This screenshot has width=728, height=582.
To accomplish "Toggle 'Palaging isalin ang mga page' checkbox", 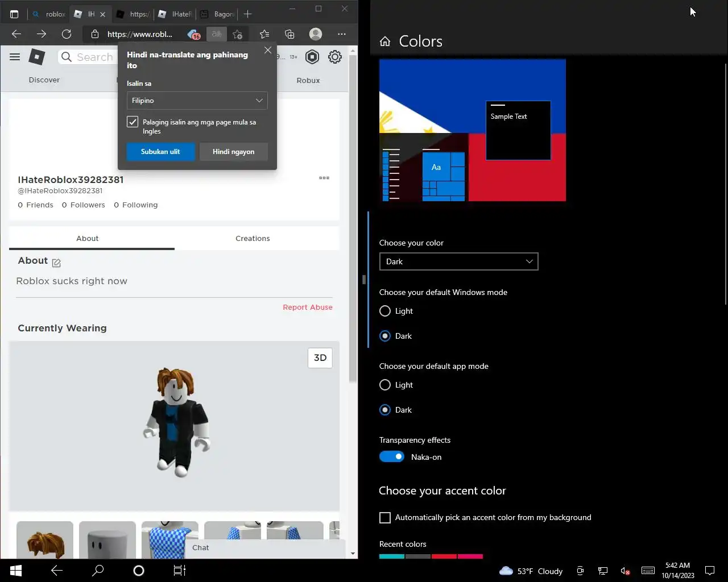I will click(x=133, y=122).
